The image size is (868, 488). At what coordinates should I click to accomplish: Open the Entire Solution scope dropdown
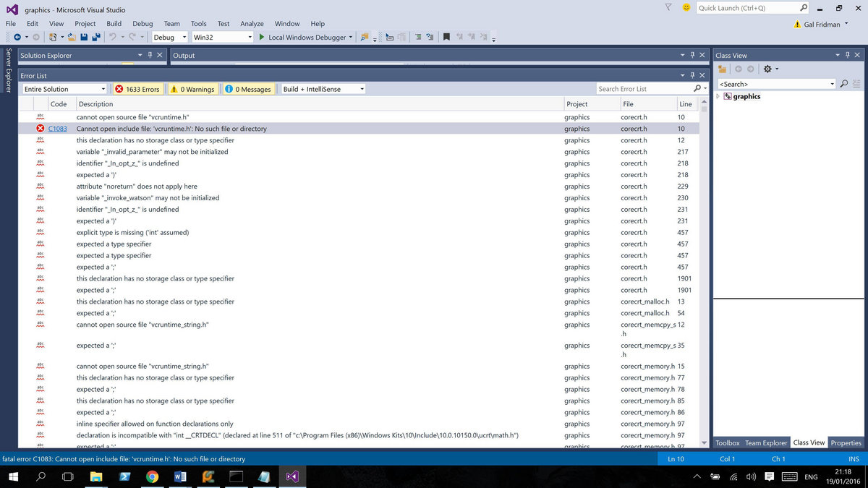[x=64, y=89]
